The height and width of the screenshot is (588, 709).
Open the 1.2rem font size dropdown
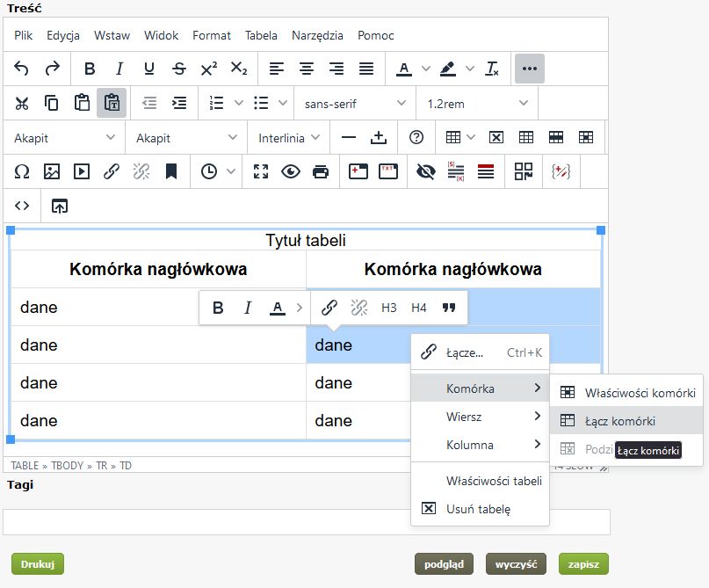[476, 104]
